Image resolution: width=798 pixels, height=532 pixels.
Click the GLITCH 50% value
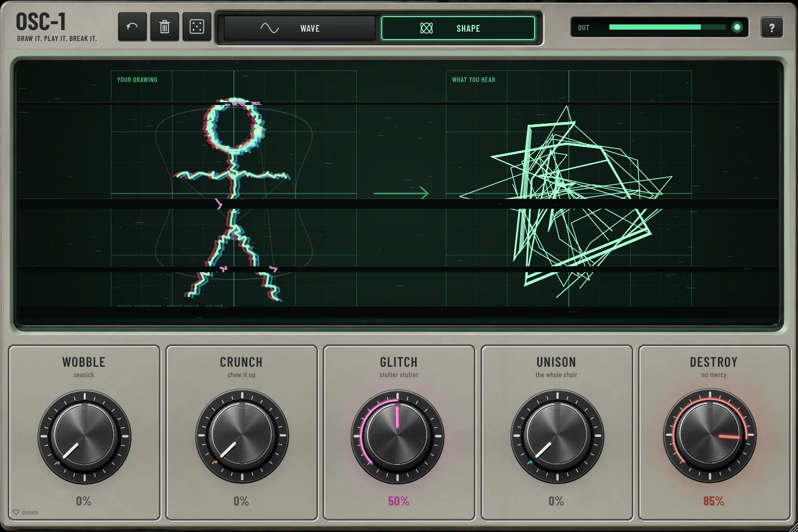(398, 501)
